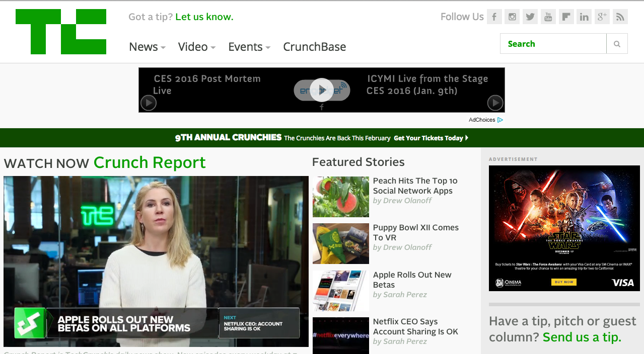Click the Star Wars Force Awakens advertisement
The height and width of the screenshot is (354, 644).
point(564,228)
